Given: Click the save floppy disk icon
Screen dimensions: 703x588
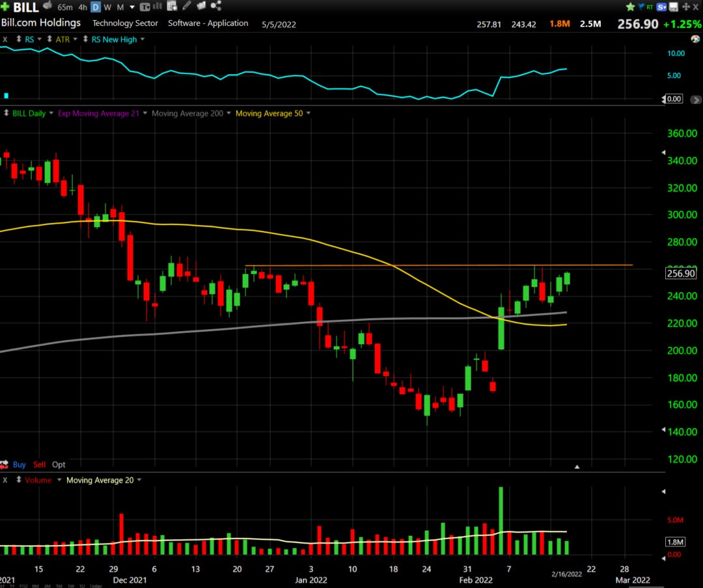Looking at the screenshot, I should tap(674, 7).
